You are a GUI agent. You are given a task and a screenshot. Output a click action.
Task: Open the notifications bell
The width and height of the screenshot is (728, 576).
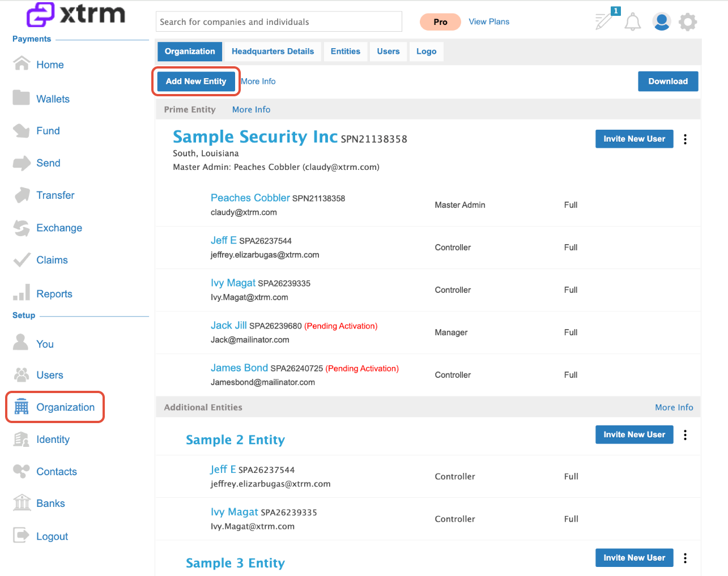632,22
